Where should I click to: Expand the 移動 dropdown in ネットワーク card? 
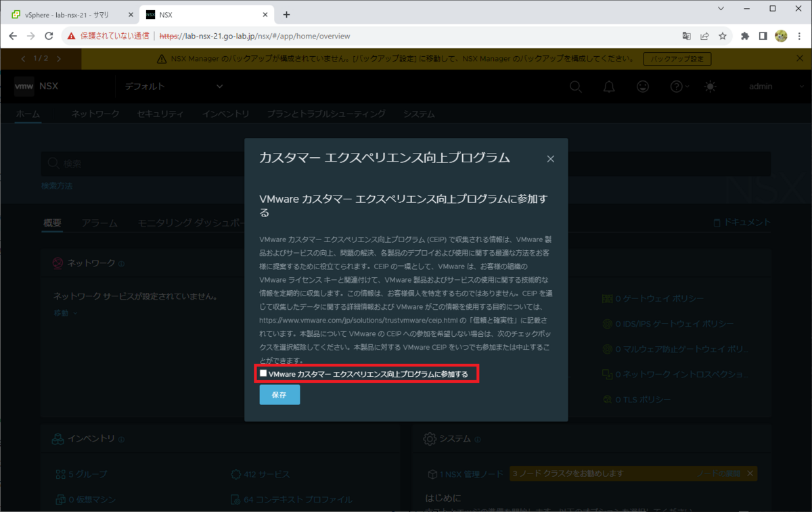click(x=66, y=312)
